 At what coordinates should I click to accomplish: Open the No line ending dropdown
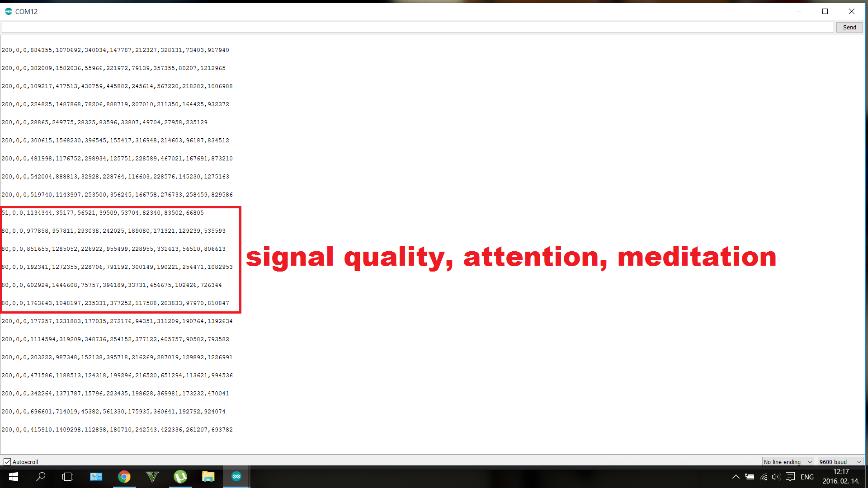pyautogui.click(x=788, y=462)
